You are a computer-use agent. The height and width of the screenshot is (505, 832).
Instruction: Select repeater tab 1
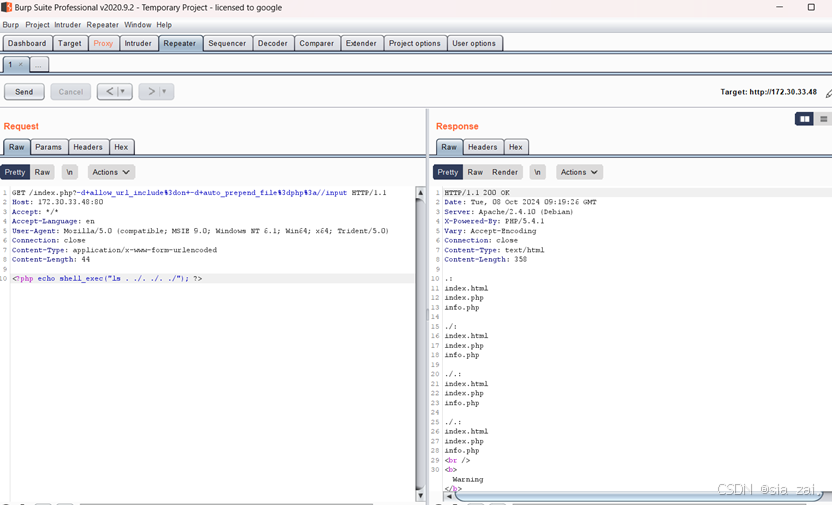[10, 65]
